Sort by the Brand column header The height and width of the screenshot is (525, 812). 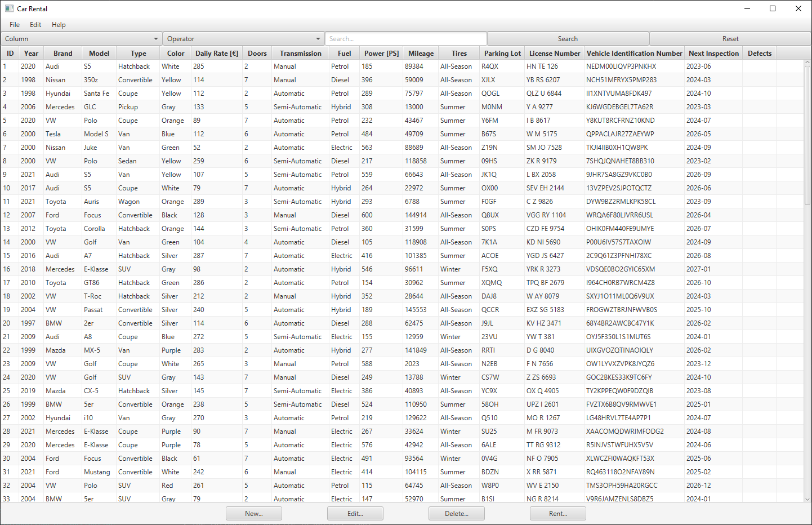pyautogui.click(x=63, y=54)
